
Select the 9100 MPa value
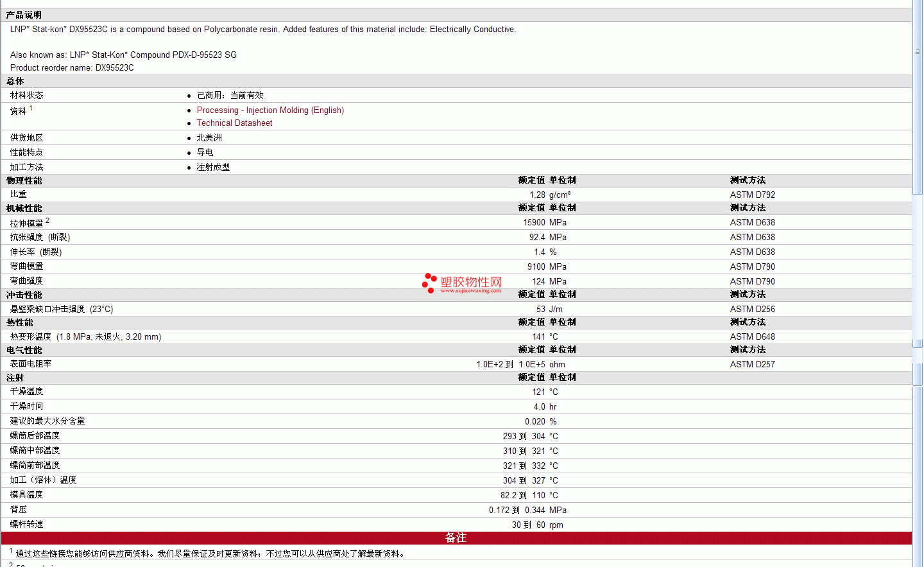(x=547, y=267)
